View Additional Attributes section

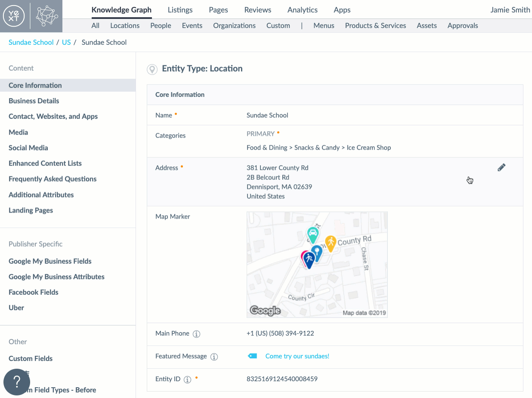tap(41, 194)
